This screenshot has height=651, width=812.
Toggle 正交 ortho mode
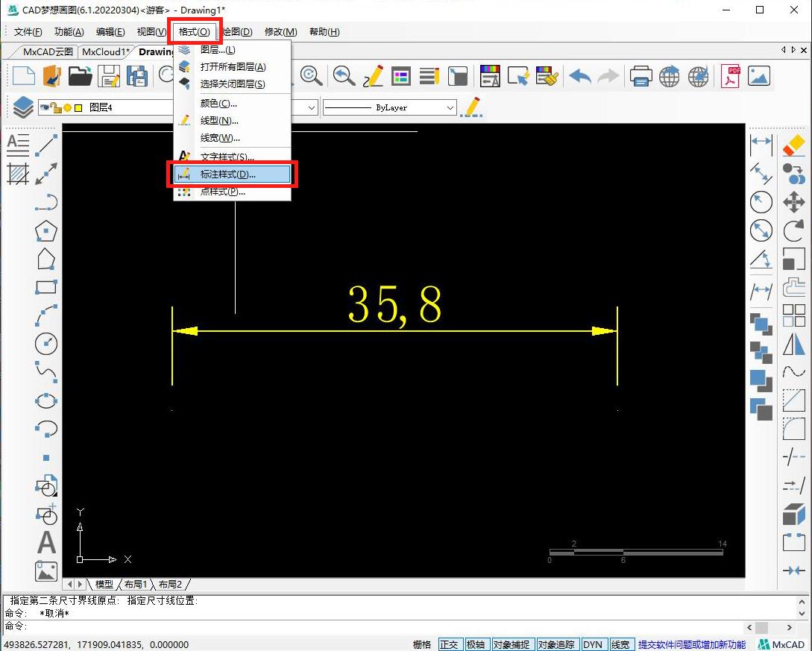pos(449,644)
